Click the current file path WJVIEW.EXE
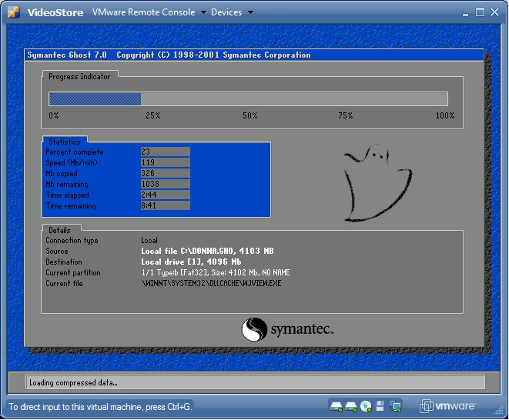Viewport: 509px width, 420px height. click(212, 283)
